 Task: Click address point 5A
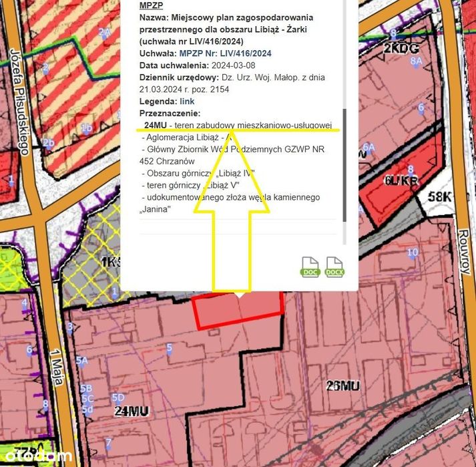click(x=81, y=361)
